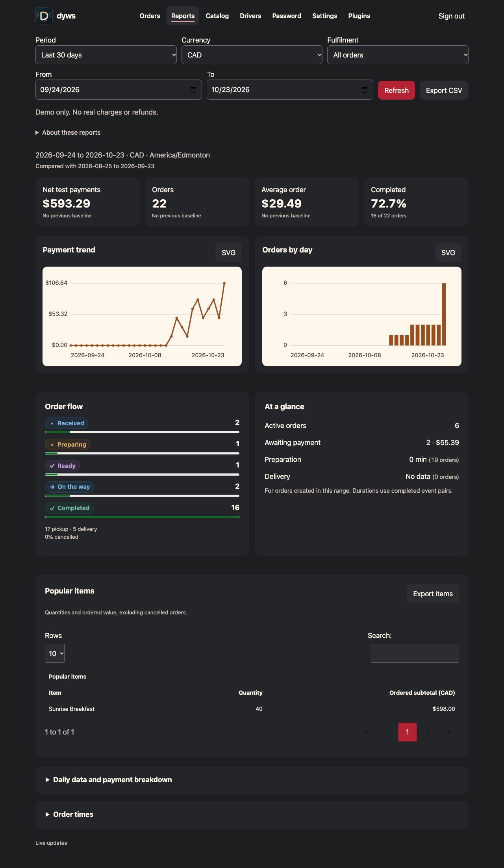Open the Currency dropdown
The image size is (504, 868).
(x=252, y=55)
